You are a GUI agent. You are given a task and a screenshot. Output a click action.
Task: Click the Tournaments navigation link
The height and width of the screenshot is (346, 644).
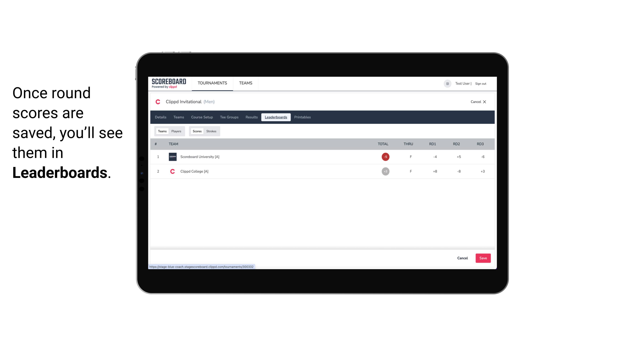coord(213,83)
